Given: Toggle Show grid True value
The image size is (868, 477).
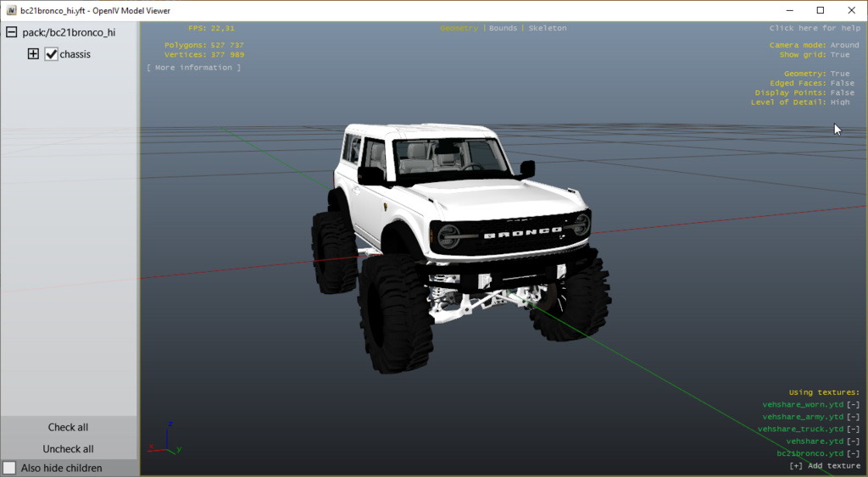Looking at the screenshot, I should click(840, 55).
